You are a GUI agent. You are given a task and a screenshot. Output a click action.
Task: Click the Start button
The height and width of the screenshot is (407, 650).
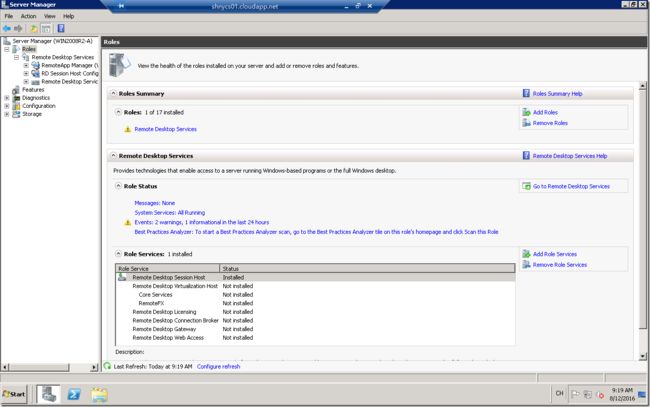(x=14, y=394)
